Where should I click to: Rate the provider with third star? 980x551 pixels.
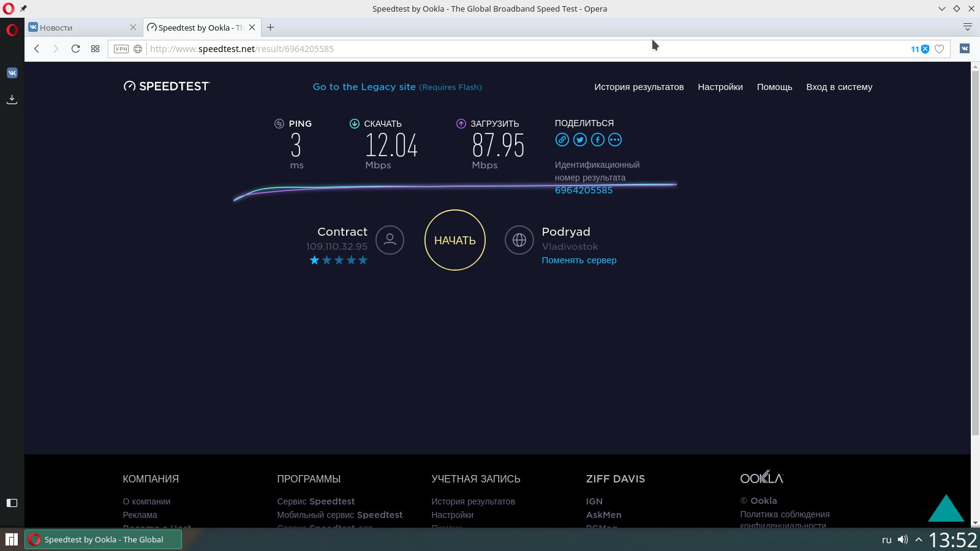(x=339, y=260)
